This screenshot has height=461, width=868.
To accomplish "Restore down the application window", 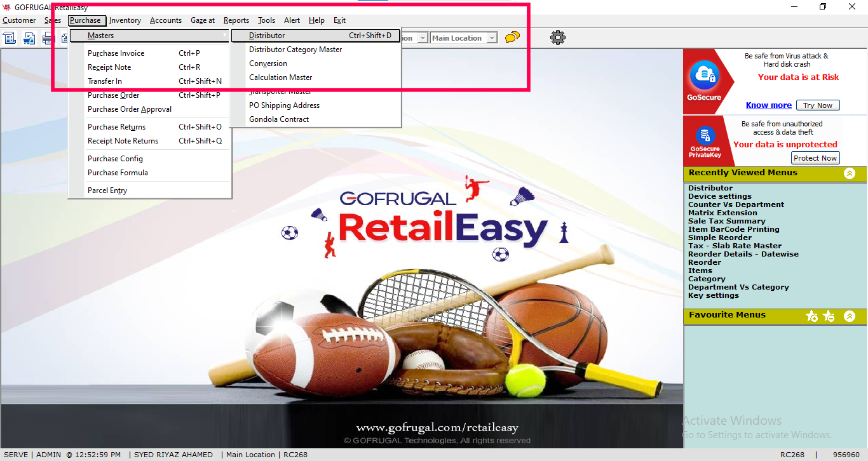I will point(823,7).
